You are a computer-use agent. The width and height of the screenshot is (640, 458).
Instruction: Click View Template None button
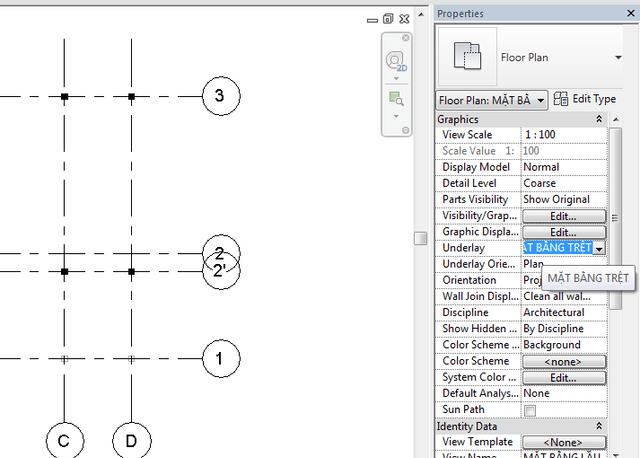point(564,442)
